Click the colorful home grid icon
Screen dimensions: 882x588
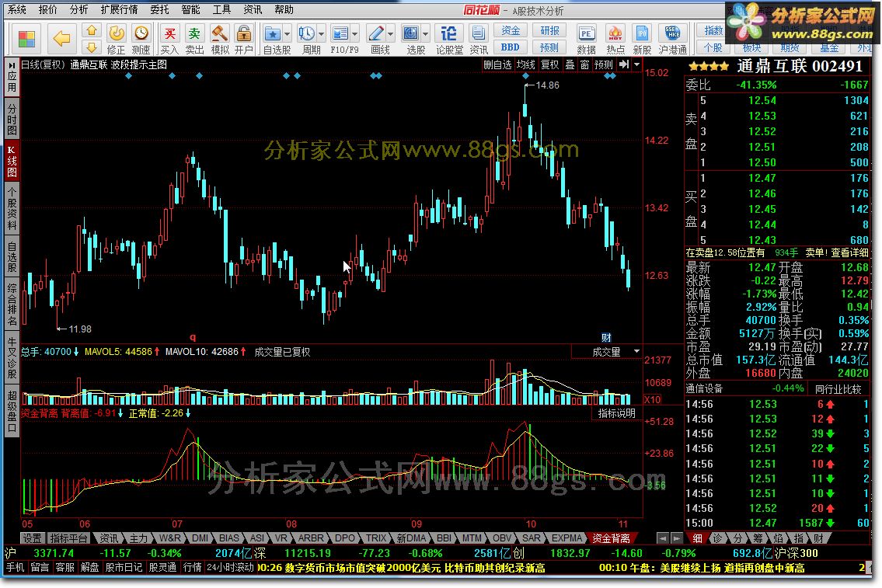[26, 39]
